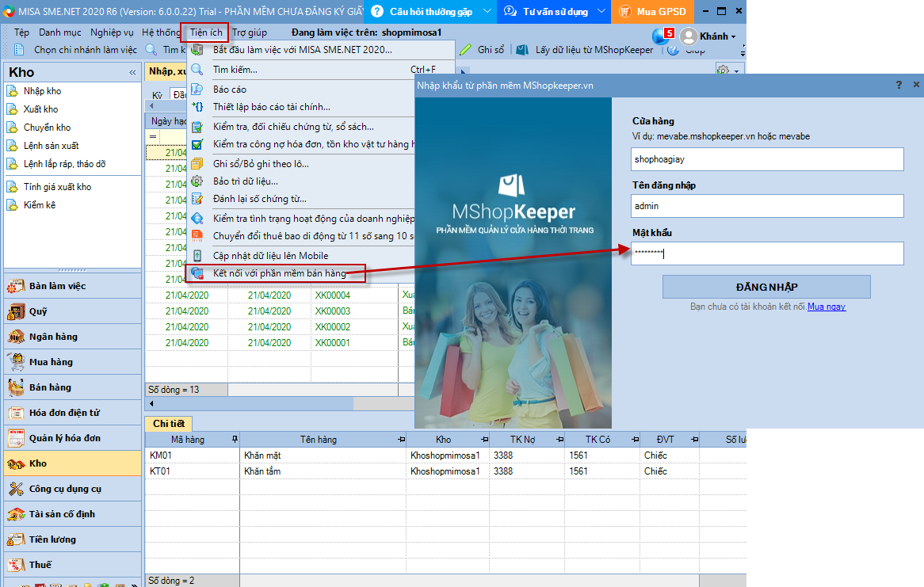Open Nhập kho in the Kho panel
This screenshot has width=924, height=587.
click(42, 91)
